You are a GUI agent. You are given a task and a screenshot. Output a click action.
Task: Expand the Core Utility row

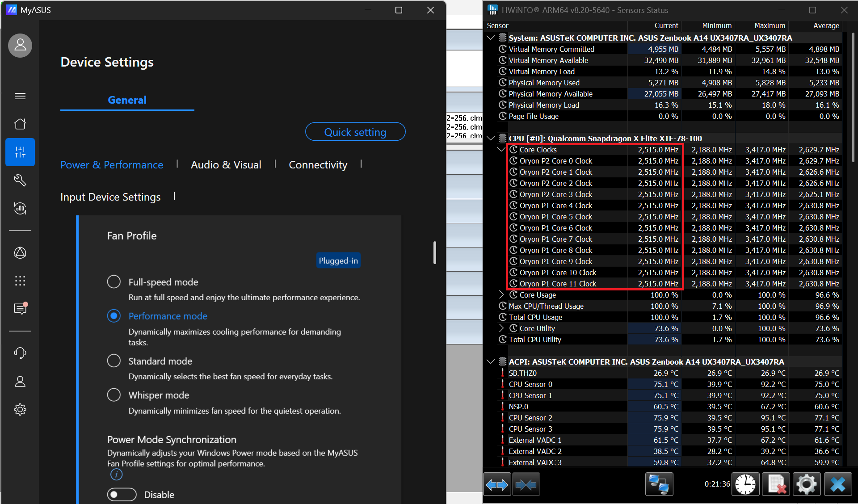pyautogui.click(x=501, y=328)
